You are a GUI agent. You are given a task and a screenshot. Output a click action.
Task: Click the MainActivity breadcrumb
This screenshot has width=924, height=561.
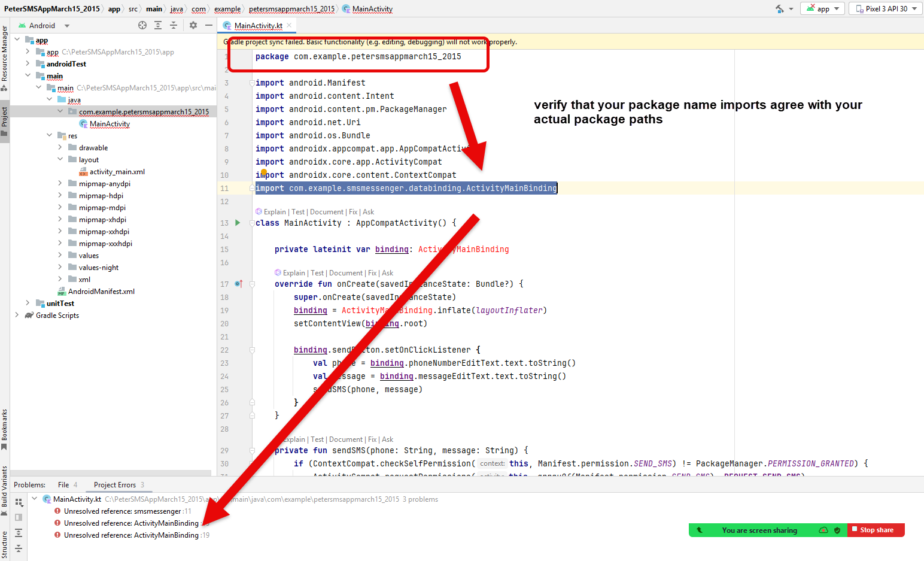[x=367, y=9]
